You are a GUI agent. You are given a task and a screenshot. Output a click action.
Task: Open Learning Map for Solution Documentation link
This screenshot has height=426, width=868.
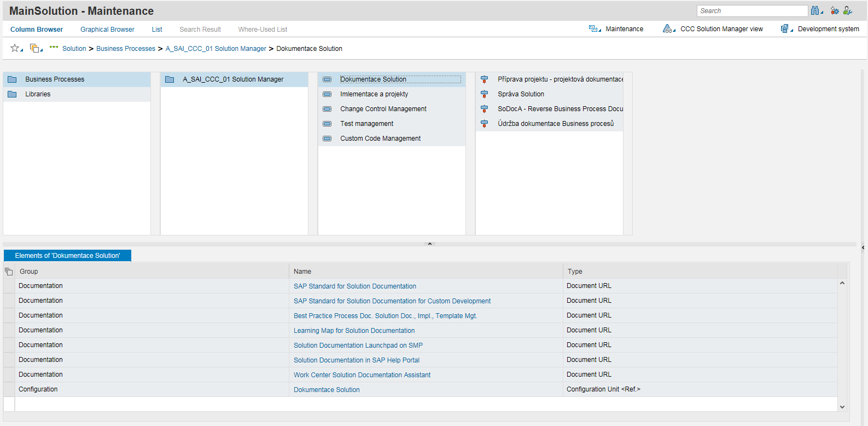tap(354, 331)
